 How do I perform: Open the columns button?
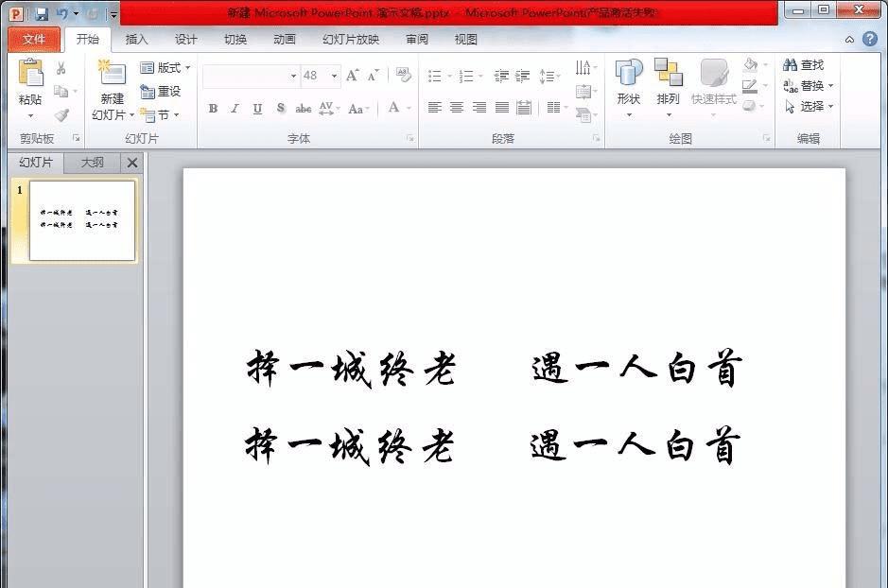coord(557,108)
